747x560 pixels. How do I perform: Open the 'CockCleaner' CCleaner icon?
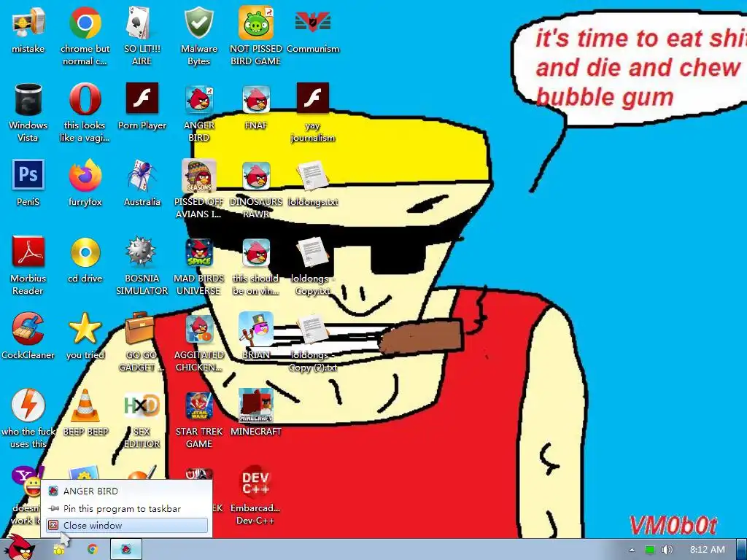coord(28,336)
